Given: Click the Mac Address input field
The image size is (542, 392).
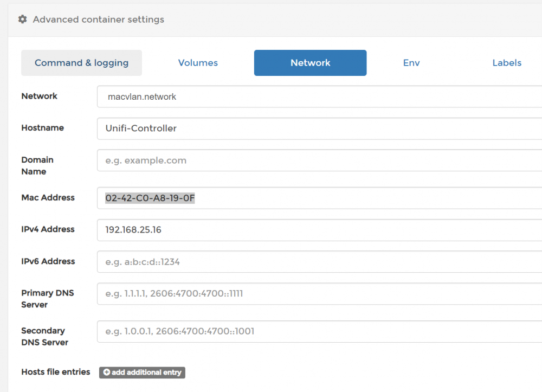Looking at the screenshot, I should [319, 198].
